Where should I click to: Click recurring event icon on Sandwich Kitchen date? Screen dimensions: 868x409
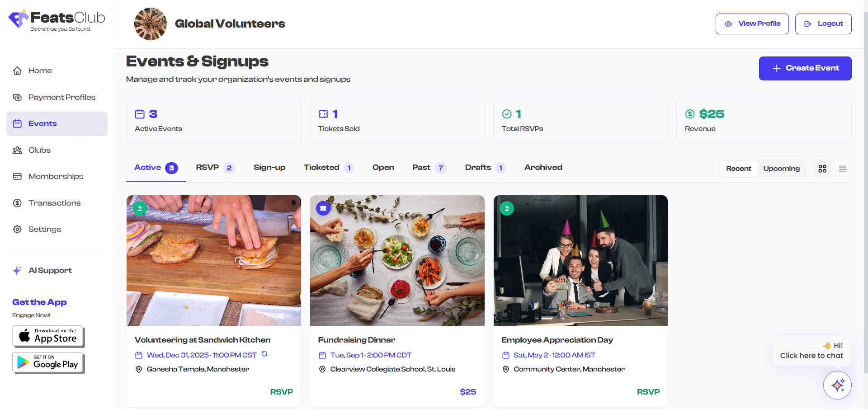pyautogui.click(x=264, y=354)
